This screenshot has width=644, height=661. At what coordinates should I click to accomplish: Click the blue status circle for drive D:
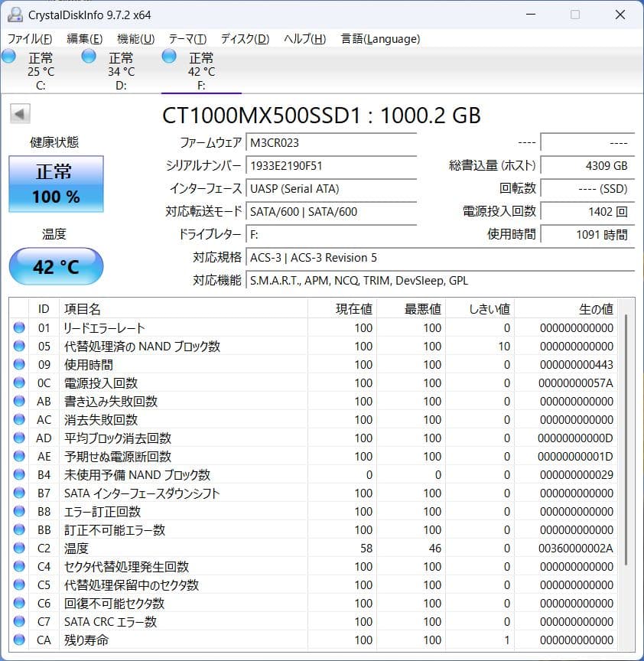click(89, 56)
